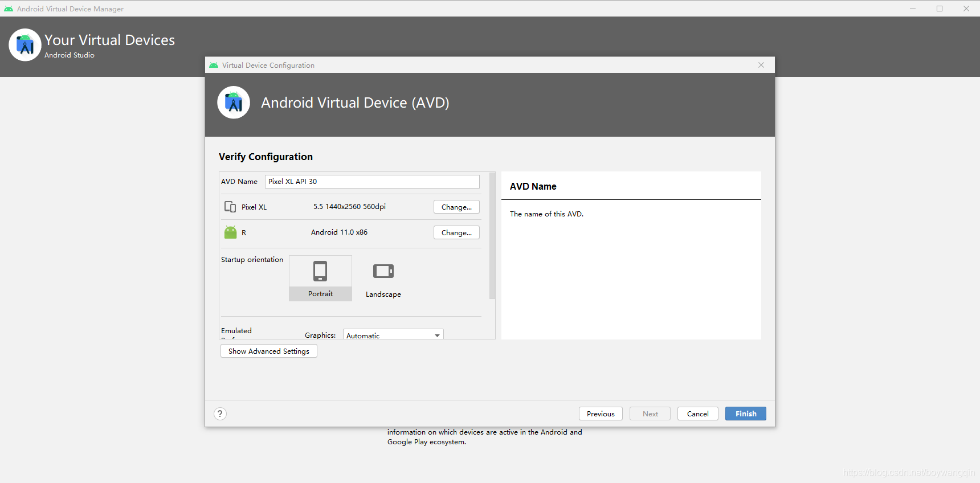Close the Virtual Device Configuration dialog
This screenshot has width=980, height=483.
(761, 65)
